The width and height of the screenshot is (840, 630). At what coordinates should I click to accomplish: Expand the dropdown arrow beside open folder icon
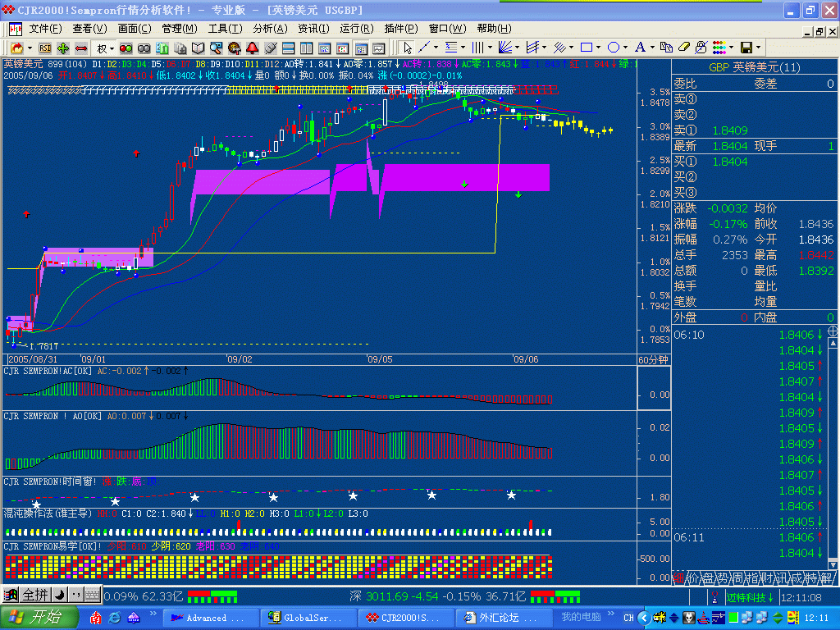click(30, 48)
